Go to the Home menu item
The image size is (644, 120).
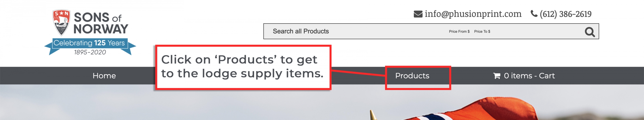[x=104, y=76]
